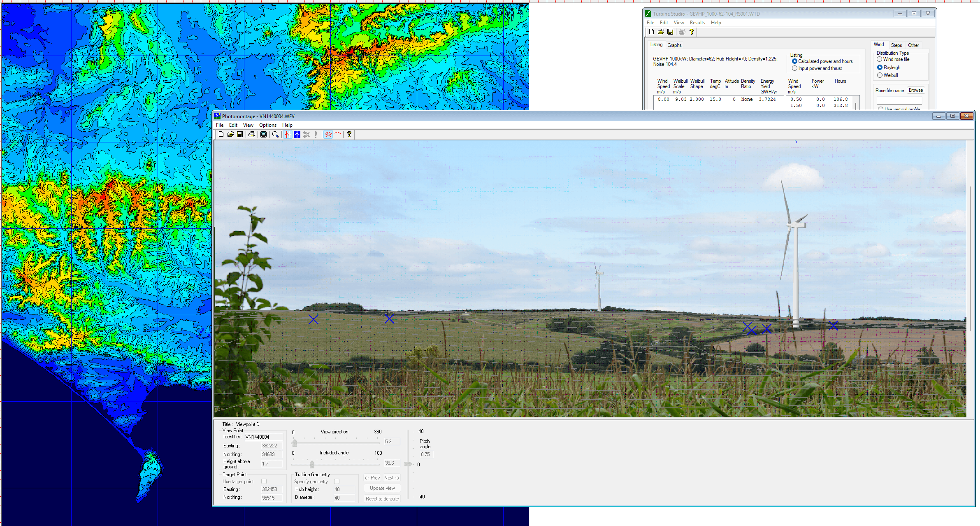Click the view point Identifier field VN1440004
Image resolution: width=980 pixels, height=526 pixels.
tap(264, 437)
